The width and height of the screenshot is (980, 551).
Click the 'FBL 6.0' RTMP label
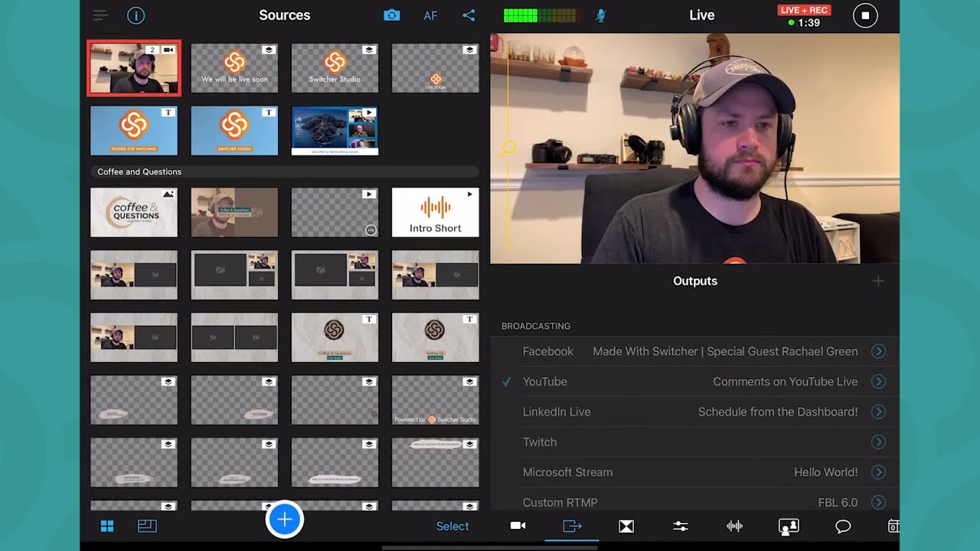[x=838, y=503]
